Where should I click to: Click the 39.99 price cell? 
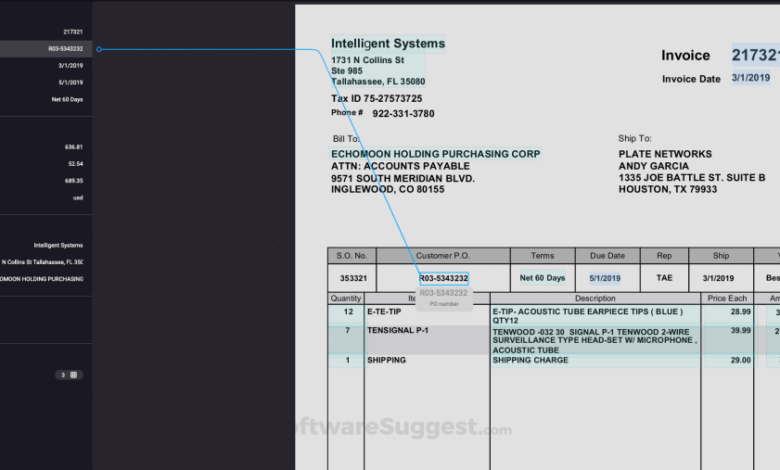[741, 331]
